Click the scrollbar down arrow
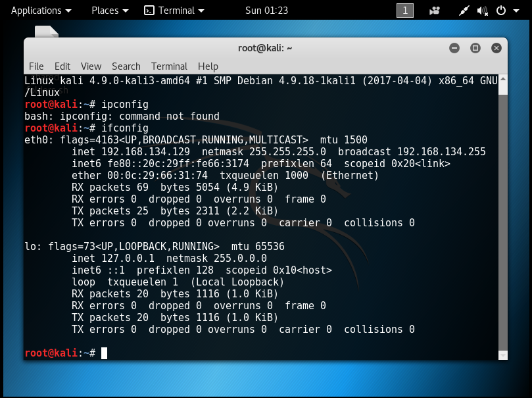532x398 pixels. click(x=503, y=355)
